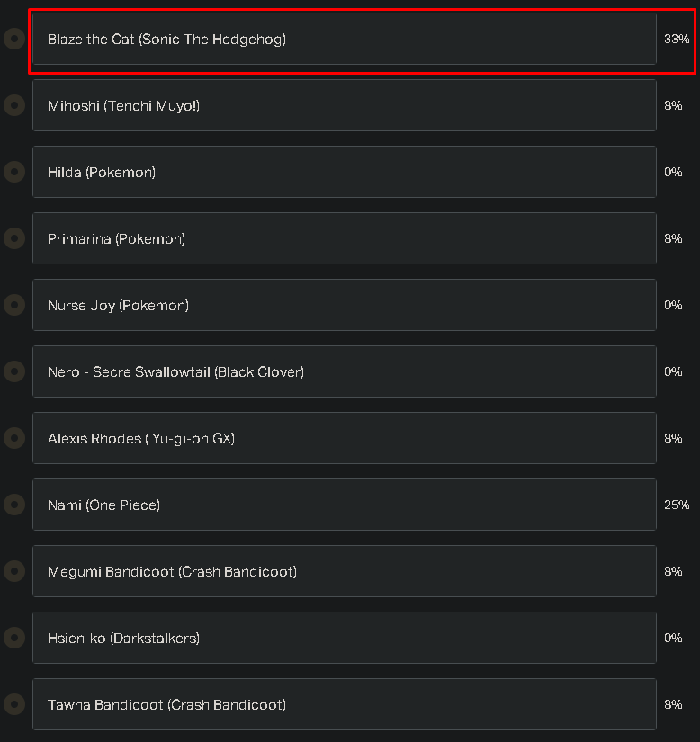The height and width of the screenshot is (742, 700).
Task: Select the radio button for Nami
Action: 13,505
